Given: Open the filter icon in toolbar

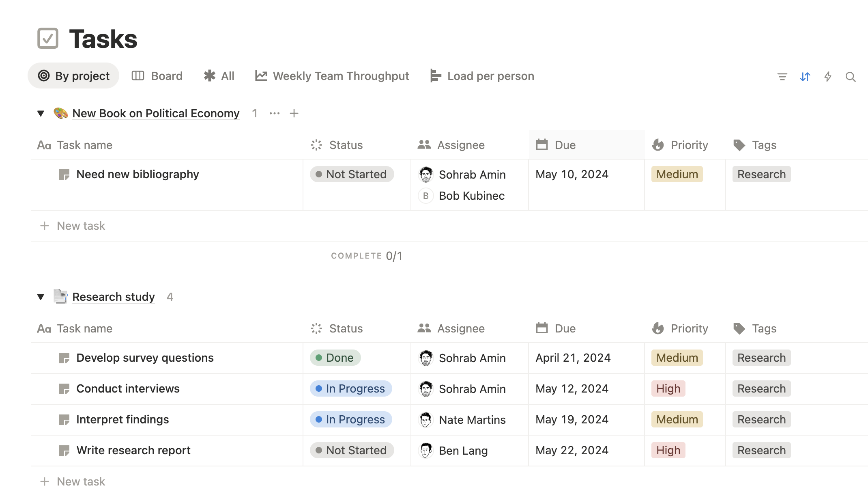Looking at the screenshot, I should click(x=782, y=76).
